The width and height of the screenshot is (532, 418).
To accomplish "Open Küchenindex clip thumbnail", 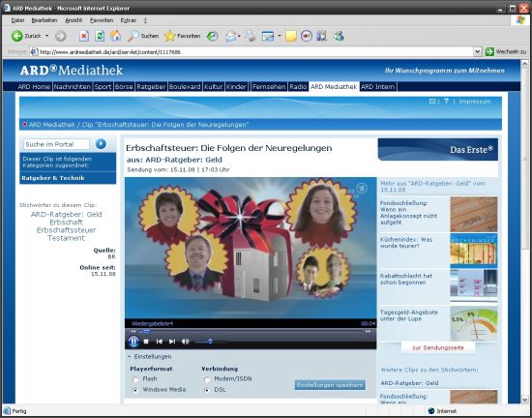I will [x=474, y=251].
